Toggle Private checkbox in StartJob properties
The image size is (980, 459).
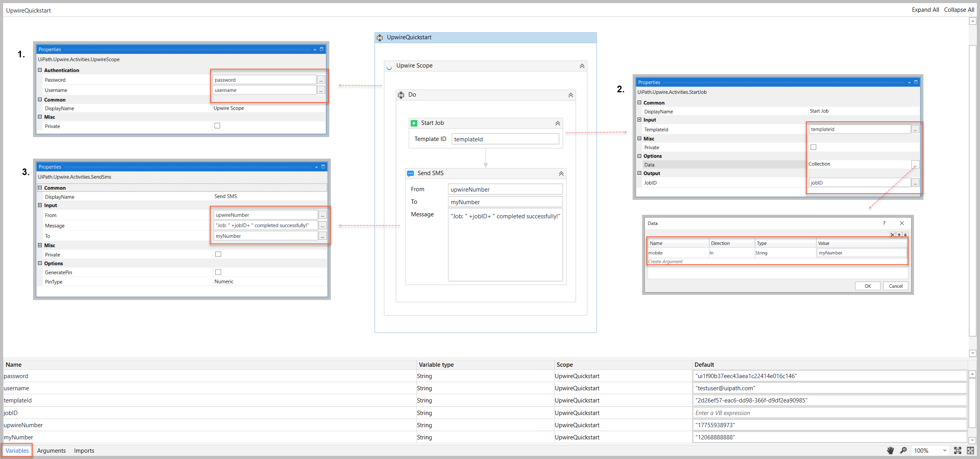pos(813,147)
